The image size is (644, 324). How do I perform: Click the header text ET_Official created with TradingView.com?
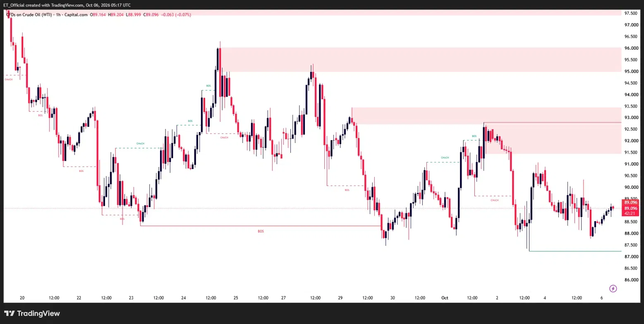(44, 5)
